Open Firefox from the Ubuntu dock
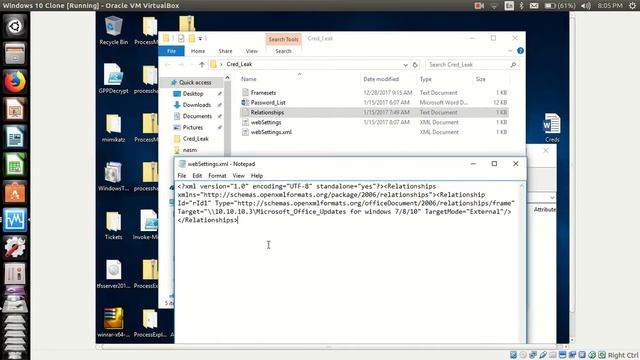Screen dimensions: 640x360 pyautogui.click(x=15, y=81)
